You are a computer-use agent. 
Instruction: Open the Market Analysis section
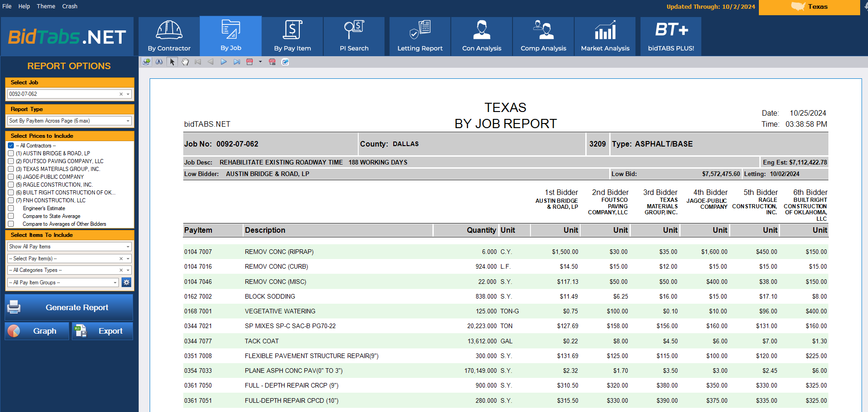605,36
